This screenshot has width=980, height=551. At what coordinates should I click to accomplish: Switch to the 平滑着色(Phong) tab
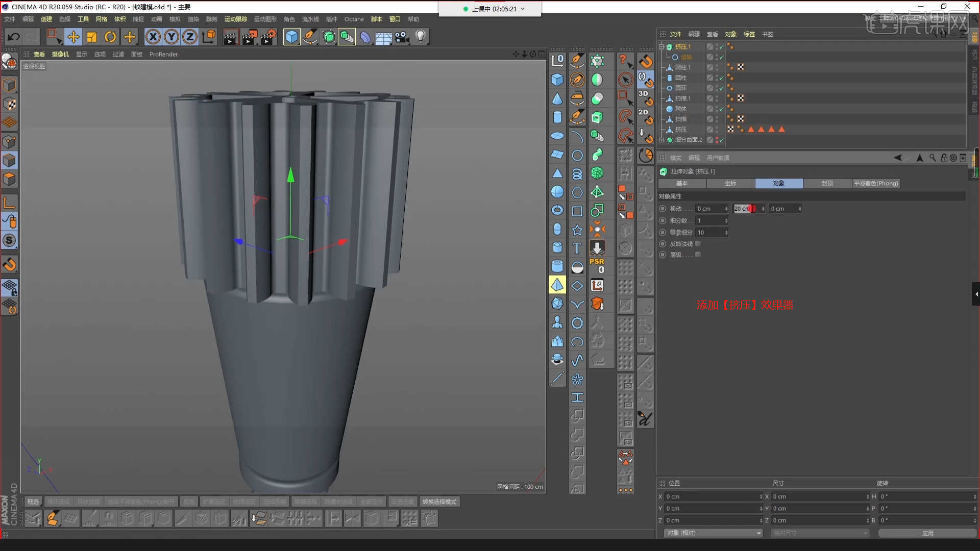coord(876,183)
